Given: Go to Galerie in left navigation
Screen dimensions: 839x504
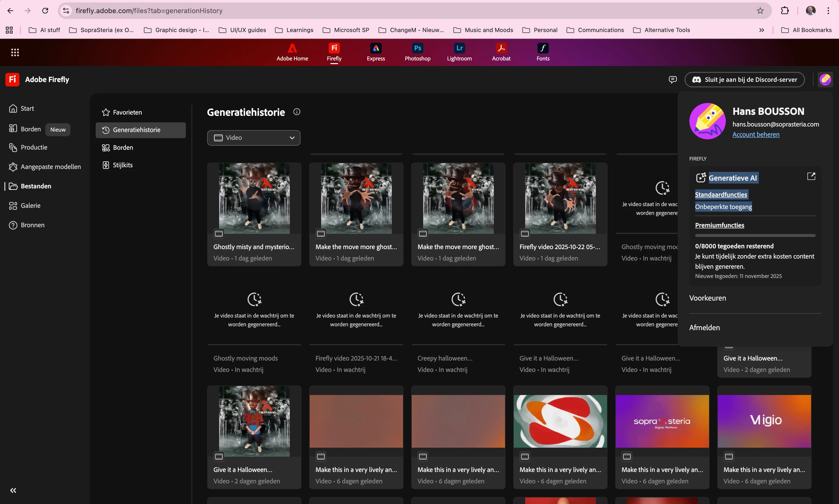Looking at the screenshot, I should (x=30, y=205).
